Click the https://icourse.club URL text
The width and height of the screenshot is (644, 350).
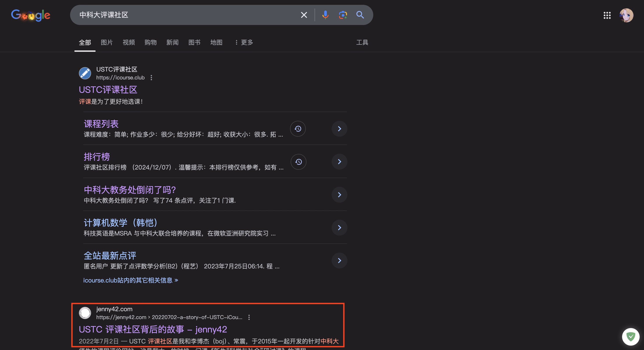(120, 78)
